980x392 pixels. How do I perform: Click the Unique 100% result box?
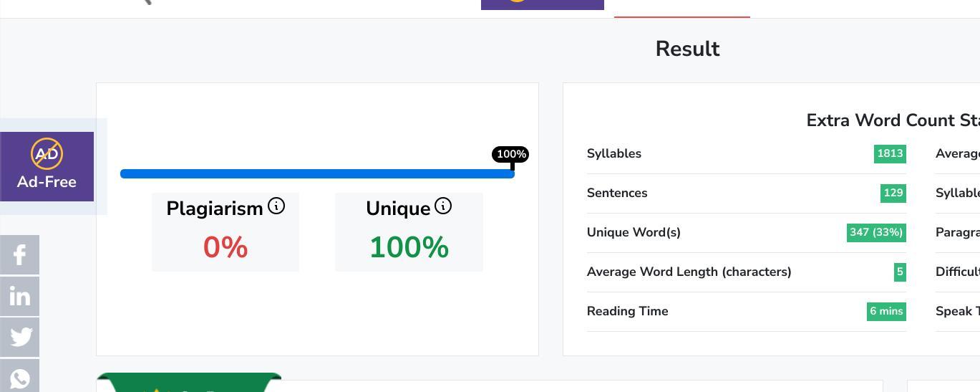tap(409, 232)
